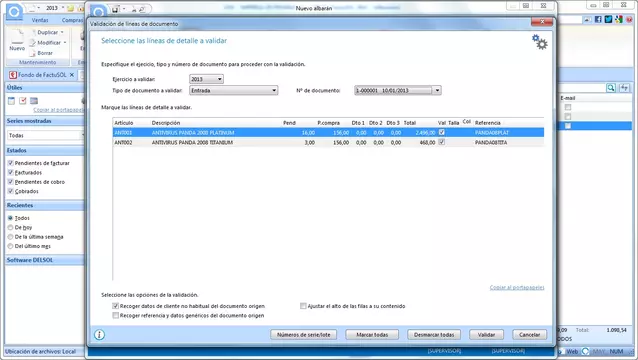
Task: Open Nº de documento dropdown arrow
Action: coord(437,90)
